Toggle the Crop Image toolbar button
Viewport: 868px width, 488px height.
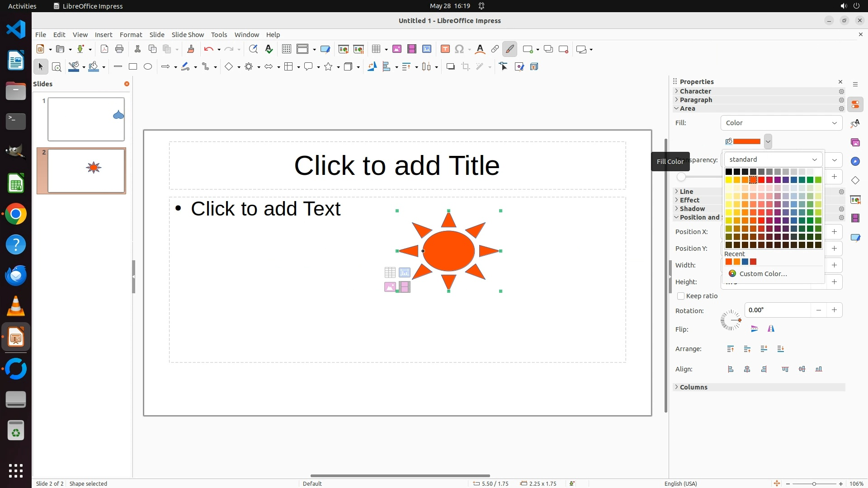coord(465,67)
